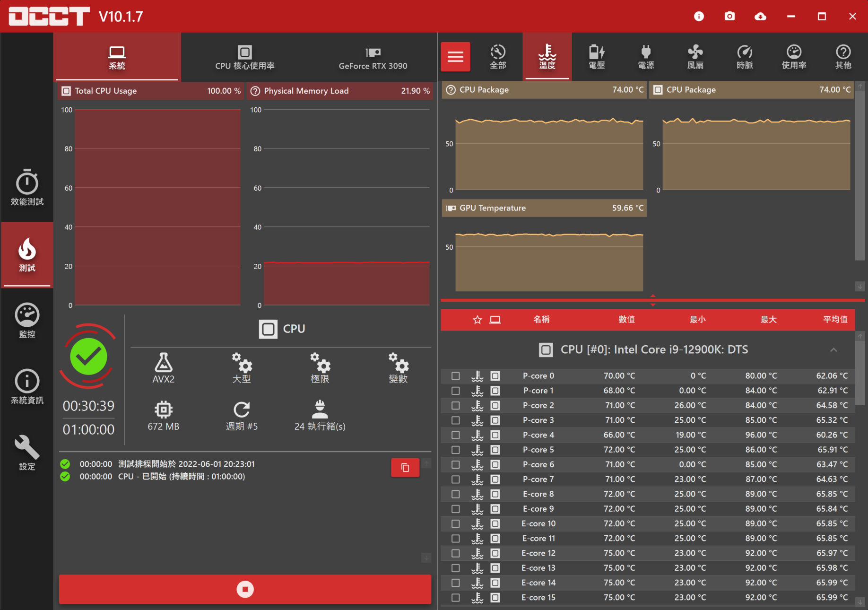The height and width of the screenshot is (610, 868).
Task: Click P-core 0 temperature graph icon
Action: 477,376
